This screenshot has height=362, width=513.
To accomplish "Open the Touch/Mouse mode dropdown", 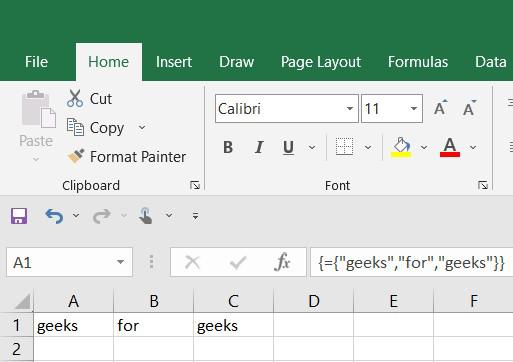I will point(169,216).
